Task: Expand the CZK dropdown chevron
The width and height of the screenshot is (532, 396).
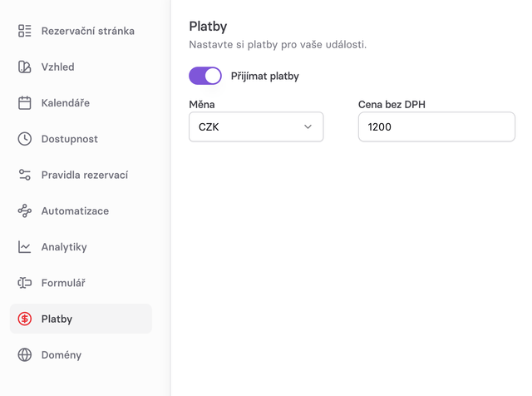Action: point(308,127)
